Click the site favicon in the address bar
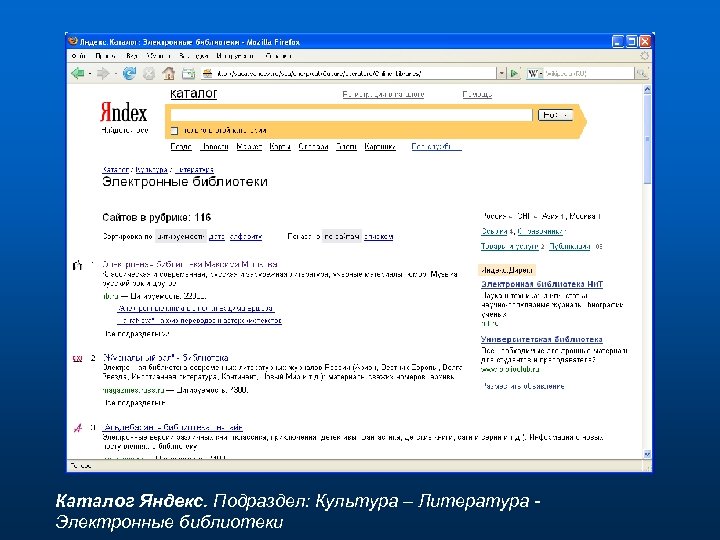 (x=208, y=73)
